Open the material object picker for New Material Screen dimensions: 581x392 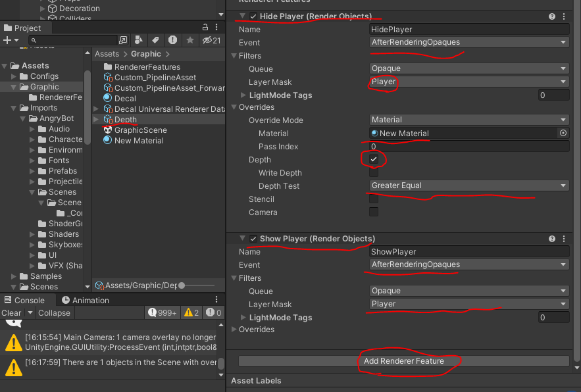click(x=563, y=133)
